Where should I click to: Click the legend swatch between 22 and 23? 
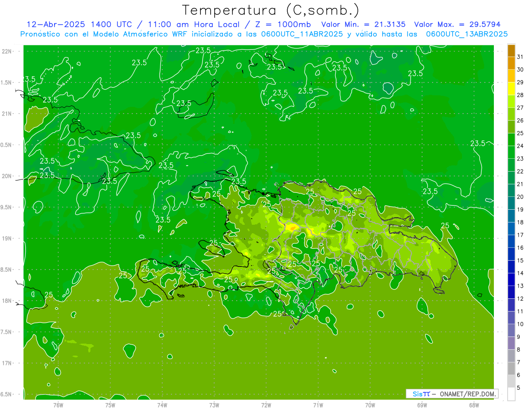click(511, 165)
